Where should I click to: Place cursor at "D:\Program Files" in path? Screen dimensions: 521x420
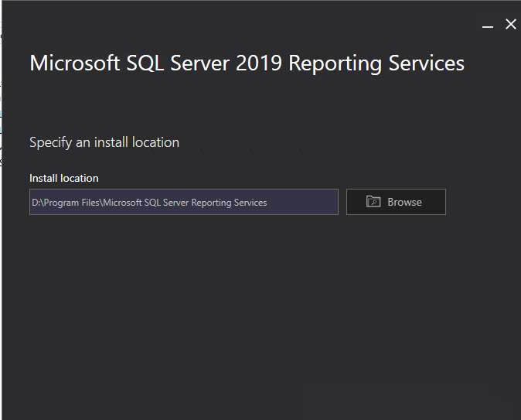click(66, 203)
